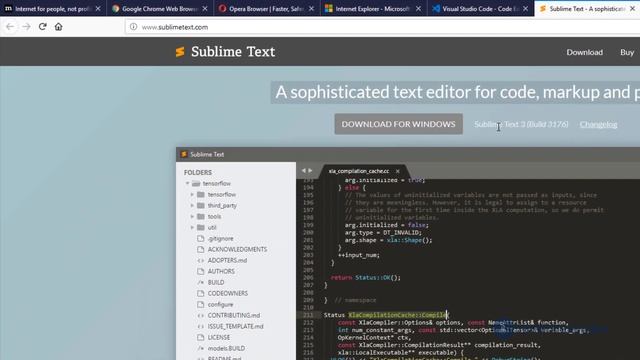Click the sophisticated text editor headline
The width and height of the screenshot is (640, 360).
coord(457,92)
